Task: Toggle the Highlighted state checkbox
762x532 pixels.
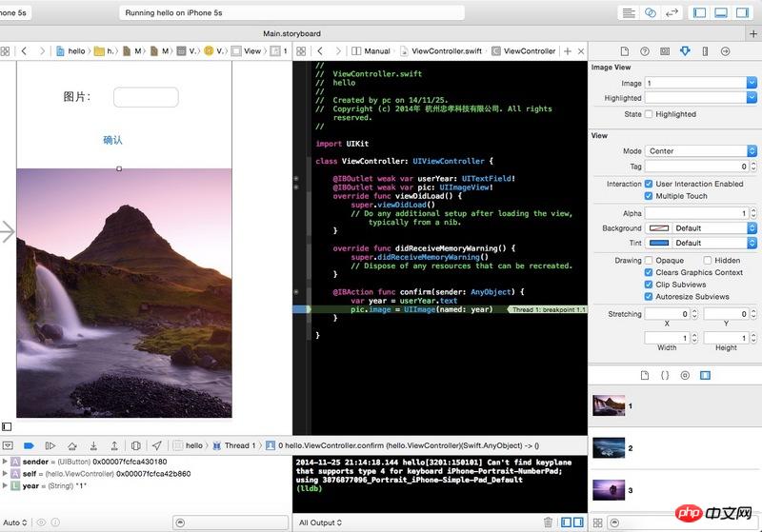Action: tap(649, 114)
